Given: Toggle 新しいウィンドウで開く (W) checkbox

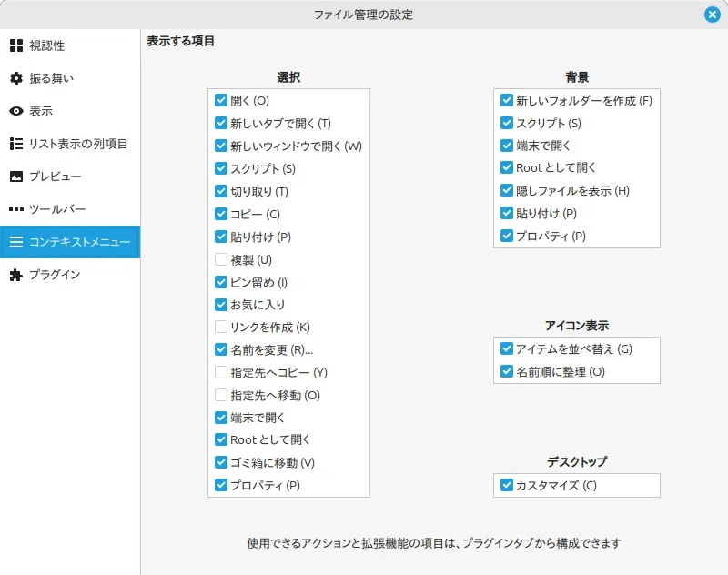Looking at the screenshot, I should [221, 146].
